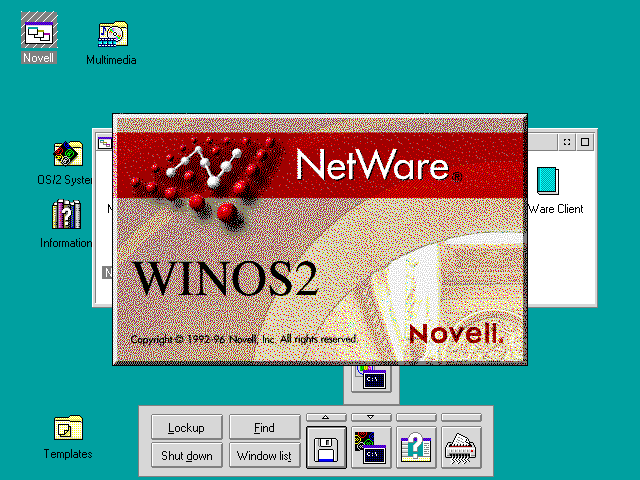This screenshot has width=640, height=480.
Task: Open the Information bookshelf icon
Action: coord(67,214)
